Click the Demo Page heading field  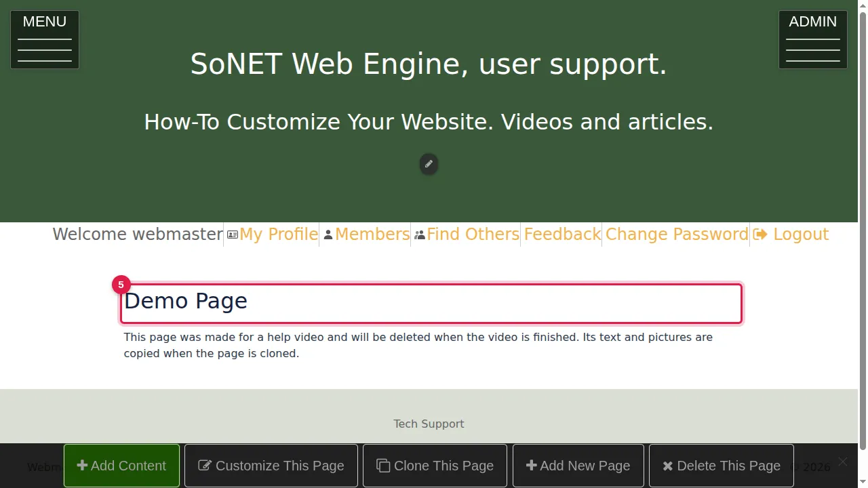(x=431, y=304)
